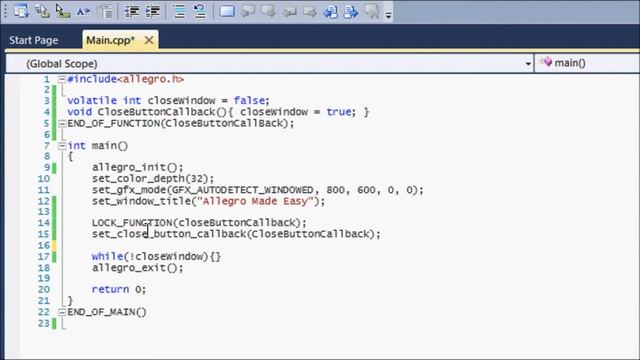Click the greyed-out document list icon
640x360 pixels.
tap(106, 11)
